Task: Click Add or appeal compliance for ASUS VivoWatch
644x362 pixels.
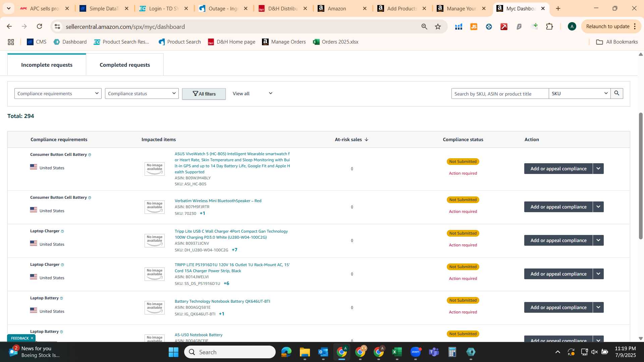Action: point(558,169)
